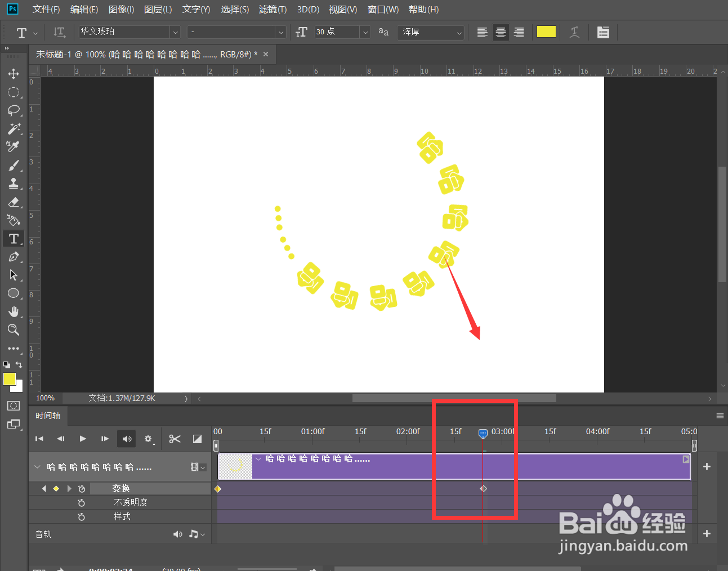Screen dimensions: 728x571
Task: Select the Eyedropper tool
Action: point(14,146)
